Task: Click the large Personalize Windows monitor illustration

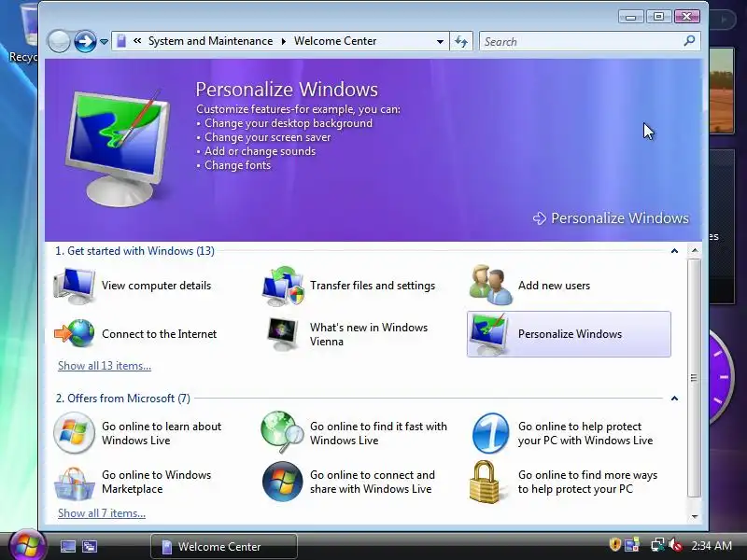Action: pos(119,147)
